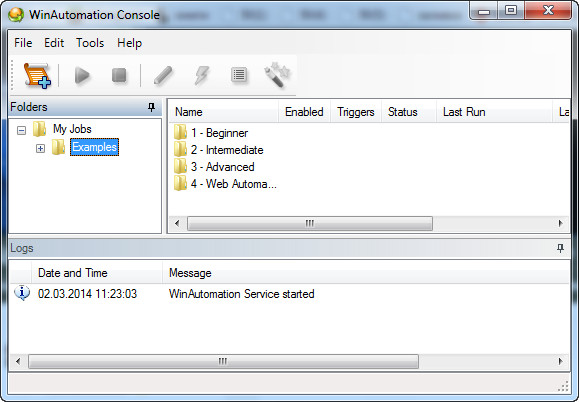Click the toolbar drag grip handle
Image resolution: width=579 pixels, height=402 pixels.
click(12, 75)
